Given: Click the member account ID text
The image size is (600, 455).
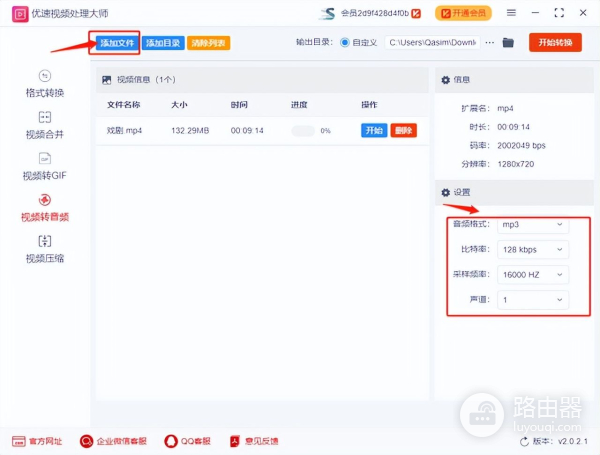Looking at the screenshot, I should tap(375, 13).
